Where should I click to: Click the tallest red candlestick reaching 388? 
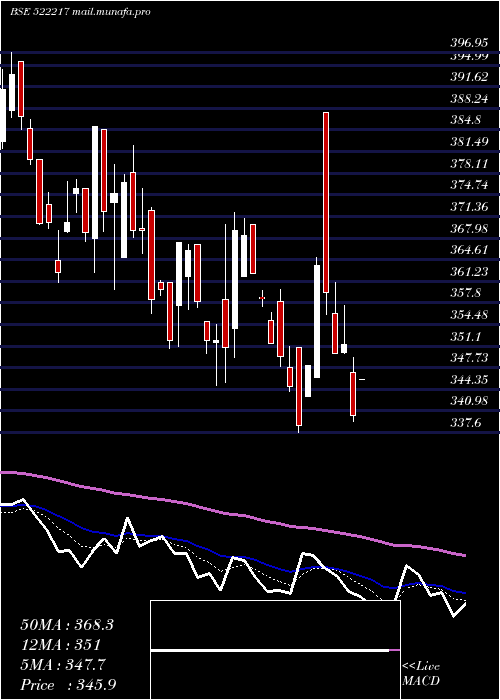click(x=326, y=203)
